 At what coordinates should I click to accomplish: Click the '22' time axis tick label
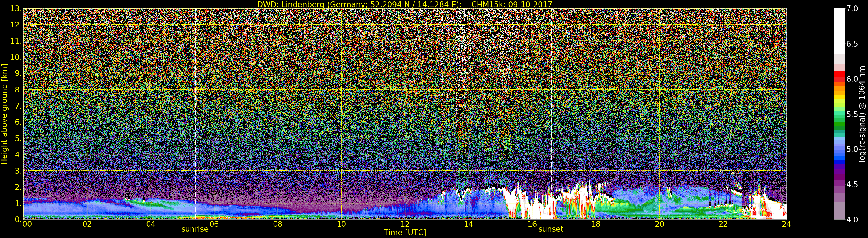(x=723, y=224)
